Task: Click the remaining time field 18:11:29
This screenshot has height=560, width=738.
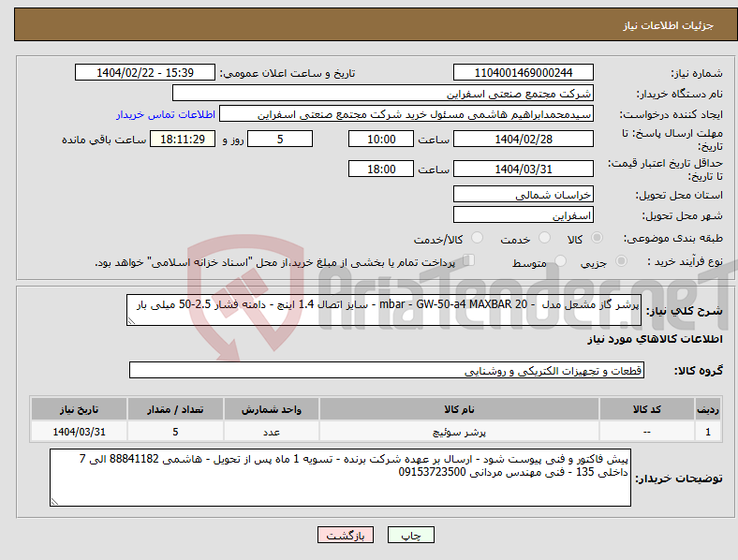Action: pyautogui.click(x=183, y=139)
